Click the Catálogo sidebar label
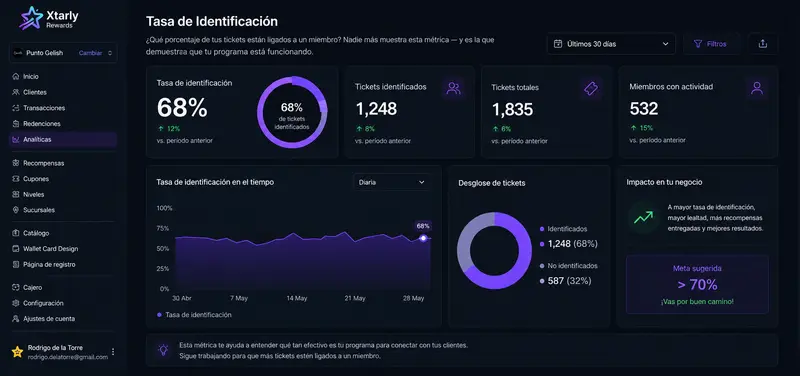This screenshot has width=800, height=376. tap(36, 233)
